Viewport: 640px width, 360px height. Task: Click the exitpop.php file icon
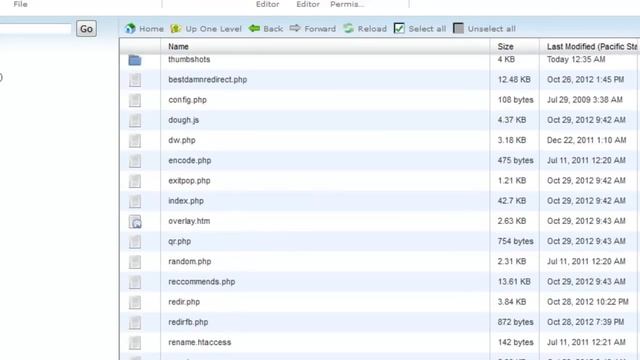click(135, 181)
